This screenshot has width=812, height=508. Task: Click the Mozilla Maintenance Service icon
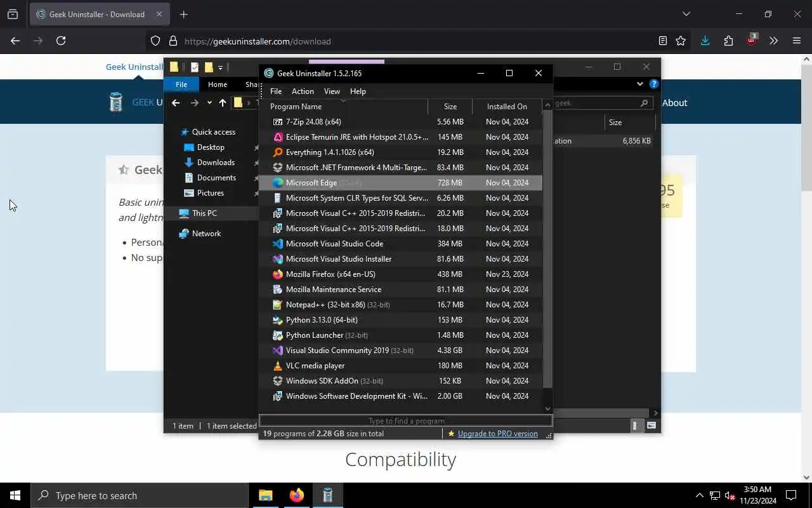point(278,289)
